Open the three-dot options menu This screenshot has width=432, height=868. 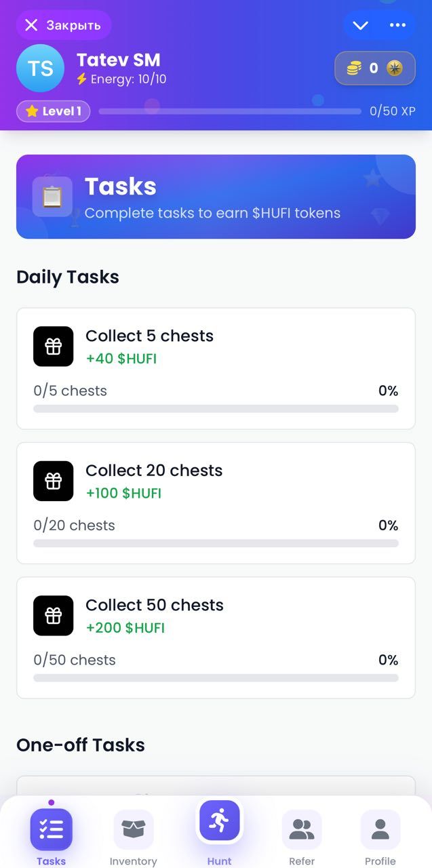click(398, 25)
